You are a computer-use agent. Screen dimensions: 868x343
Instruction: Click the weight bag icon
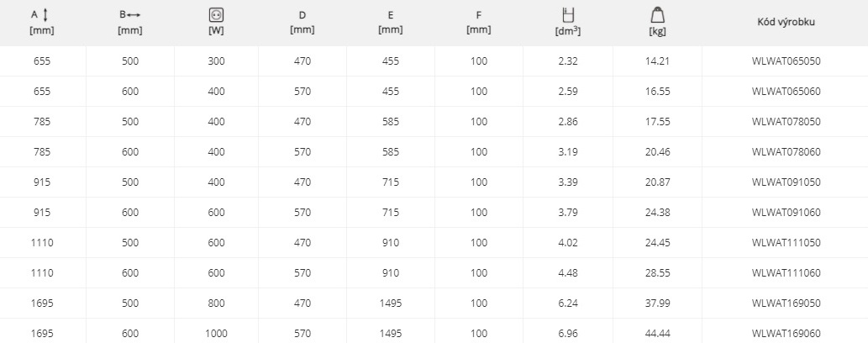click(x=658, y=15)
